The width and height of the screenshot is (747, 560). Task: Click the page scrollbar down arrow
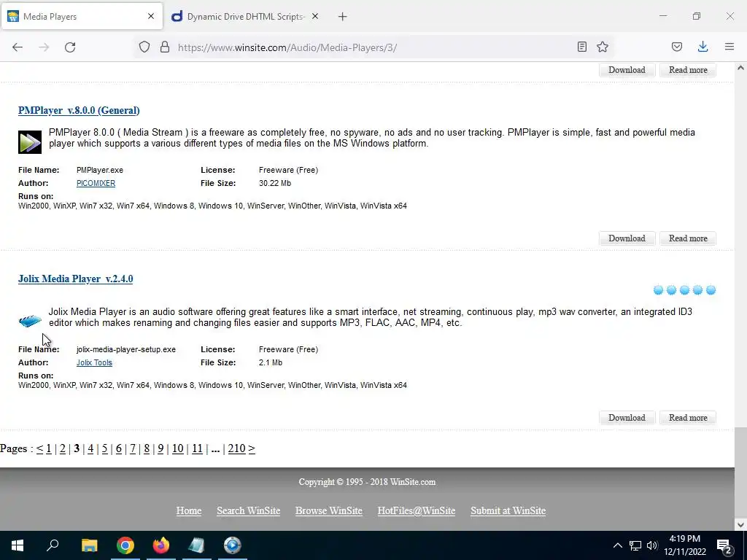(740, 525)
